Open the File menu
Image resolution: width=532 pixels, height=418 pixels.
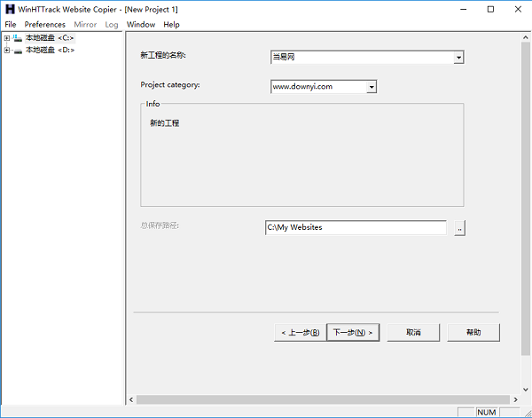point(11,25)
